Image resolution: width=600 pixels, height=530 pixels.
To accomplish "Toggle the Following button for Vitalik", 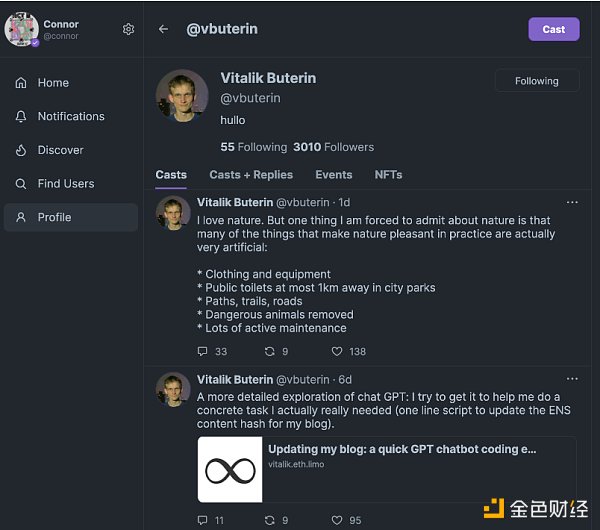I will pos(536,81).
